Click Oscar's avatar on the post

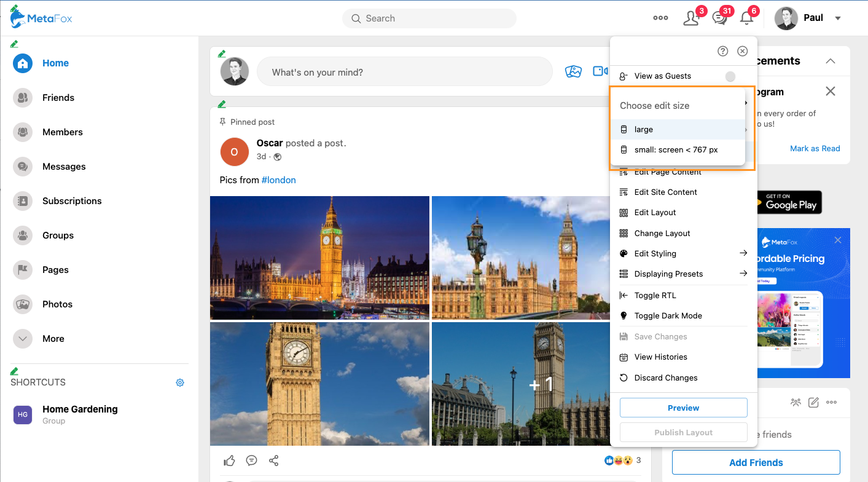coord(234,152)
